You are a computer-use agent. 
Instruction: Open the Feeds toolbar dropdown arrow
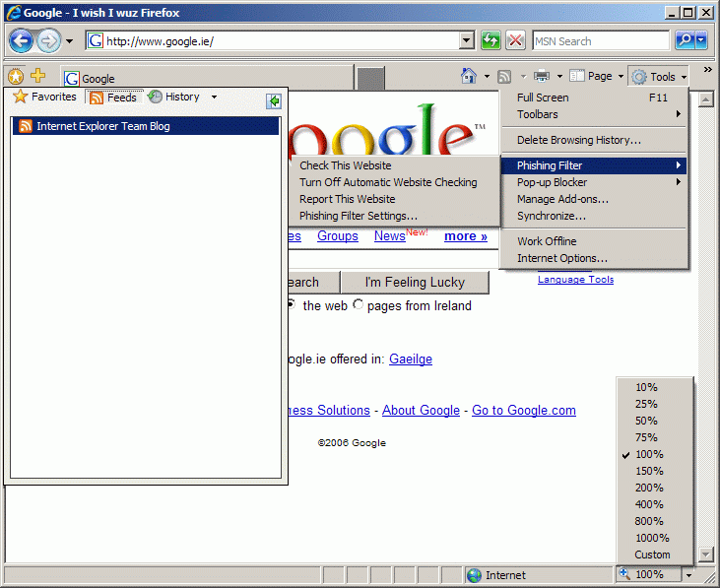(x=523, y=77)
